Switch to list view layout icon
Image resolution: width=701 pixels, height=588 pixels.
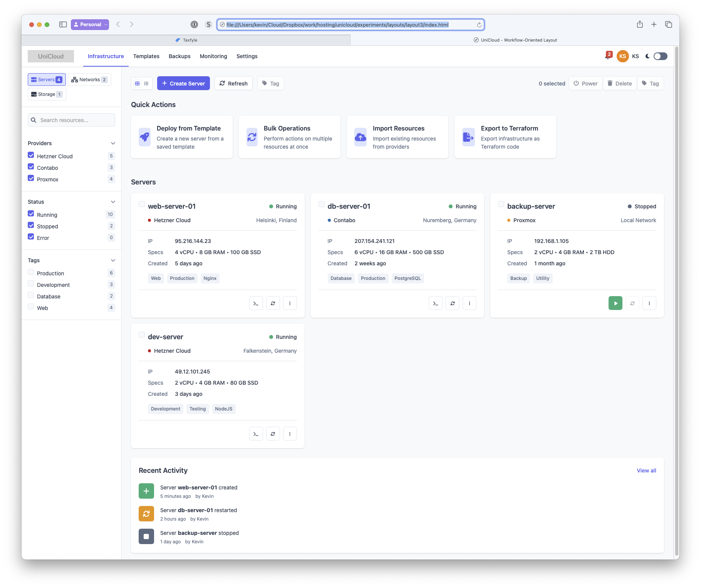146,84
